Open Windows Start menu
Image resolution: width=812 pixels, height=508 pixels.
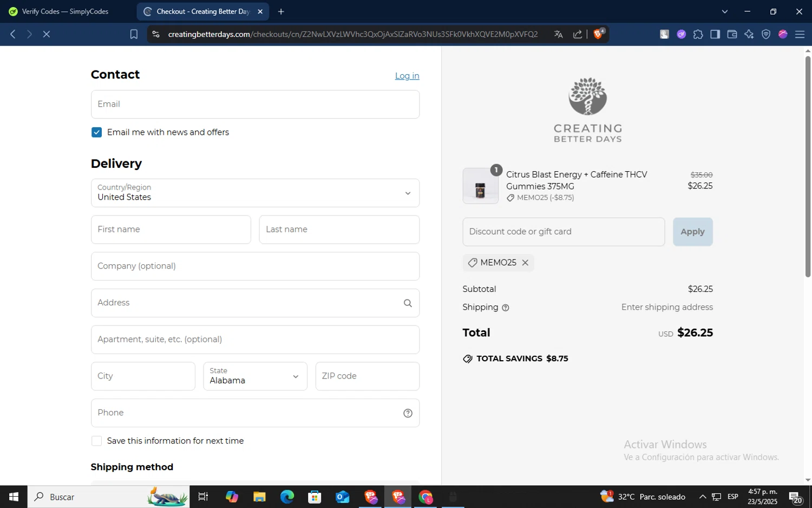click(x=14, y=497)
